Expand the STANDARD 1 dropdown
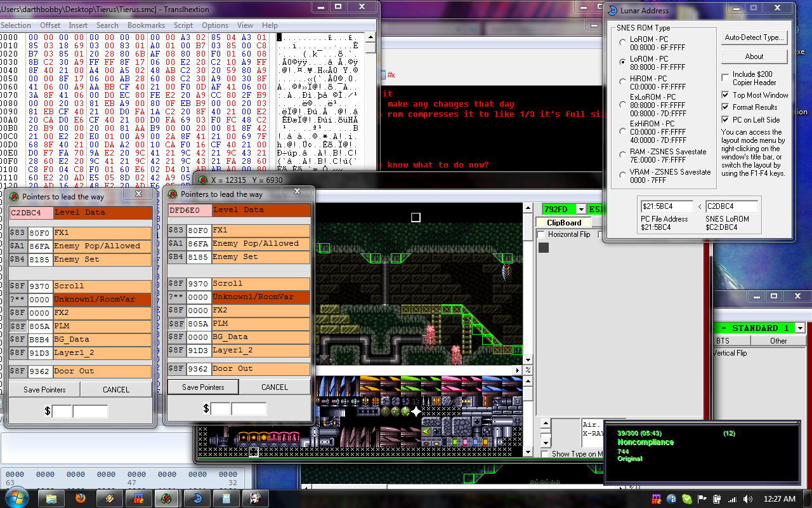The height and width of the screenshot is (508, 812). [800, 328]
